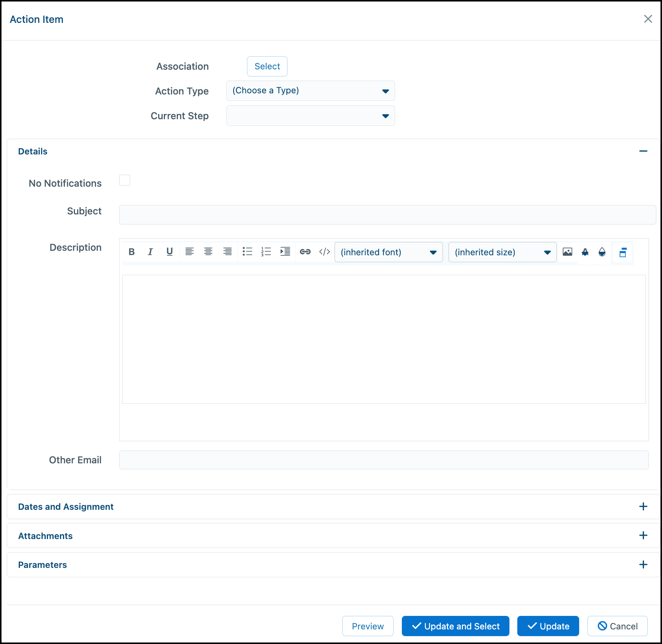662x644 pixels.
Task: Close the Action Item dialog
Action: [x=648, y=19]
